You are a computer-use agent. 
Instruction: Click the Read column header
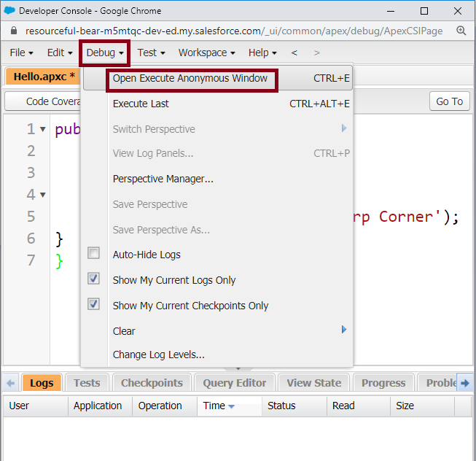pos(359,406)
